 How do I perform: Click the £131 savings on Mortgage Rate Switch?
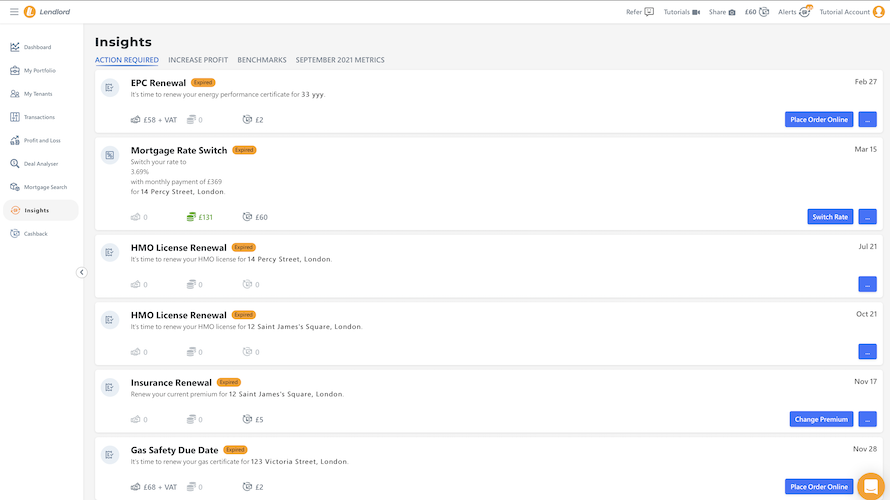pyautogui.click(x=200, y=217)
